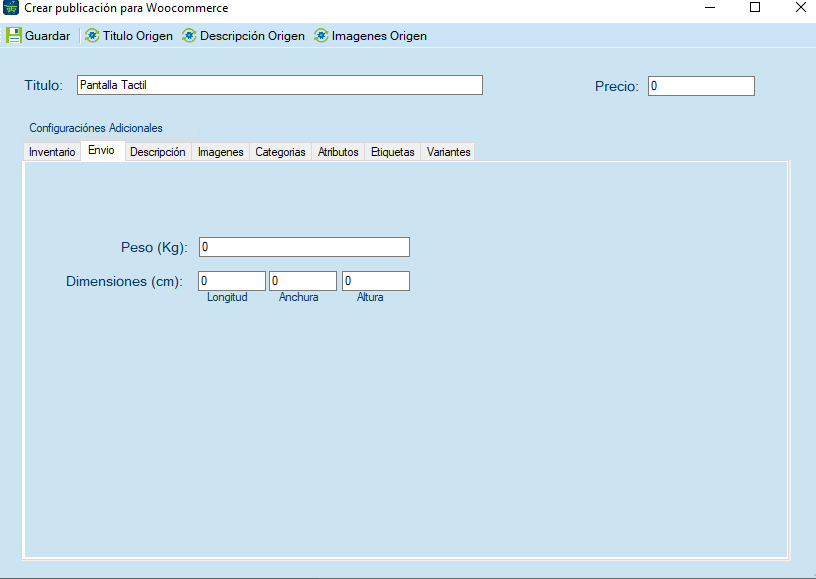The image size is (816, 579).
Task: Click the Configuraciónes Adicionales group label
Action: click(96, 128)
